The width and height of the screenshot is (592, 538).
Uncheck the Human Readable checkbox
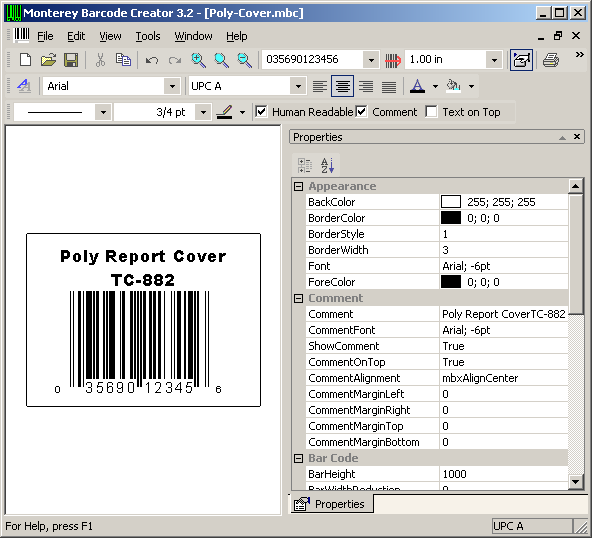click(x=261, y=112)
